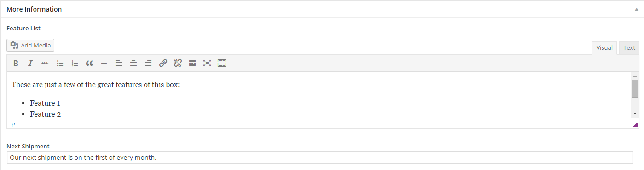
Task: Click the Add Media button
Action: pos(31,45)
